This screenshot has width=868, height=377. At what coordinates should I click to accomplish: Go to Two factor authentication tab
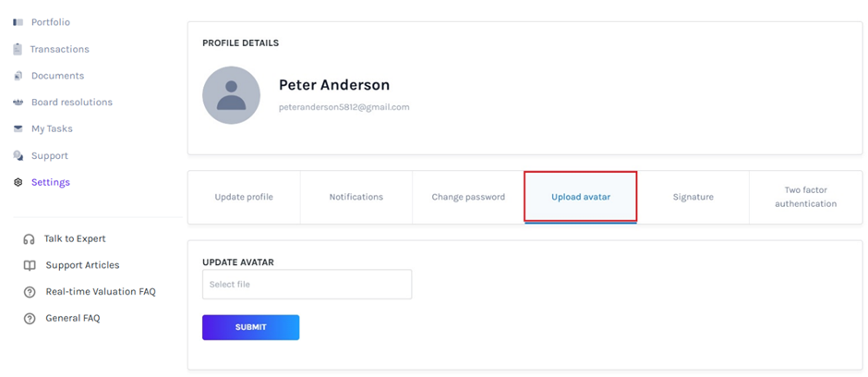coord(805,197)
